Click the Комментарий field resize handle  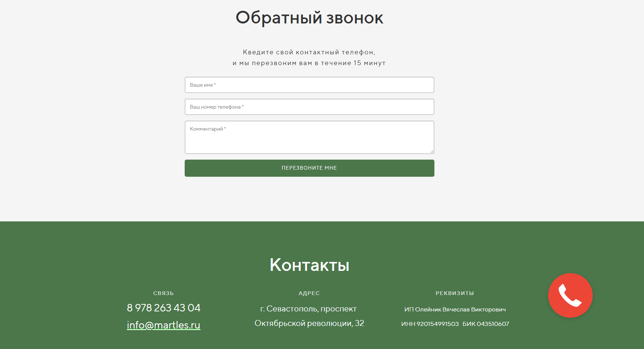coord(432,152)
